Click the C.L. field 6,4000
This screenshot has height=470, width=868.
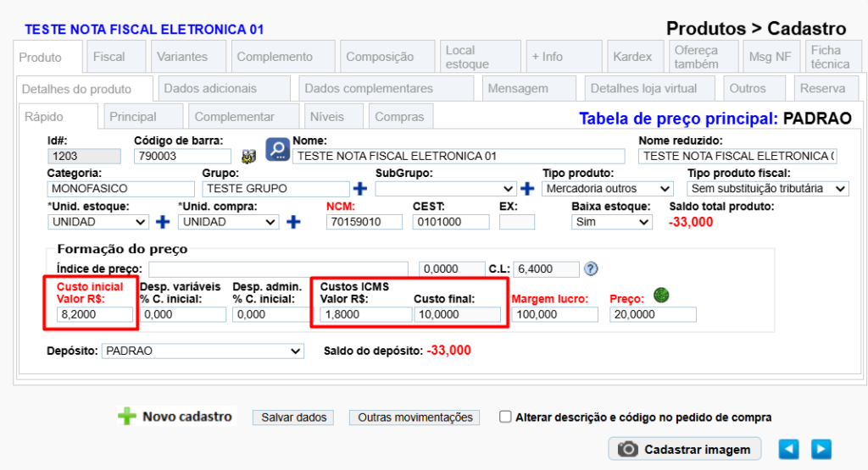click(547, 269)
